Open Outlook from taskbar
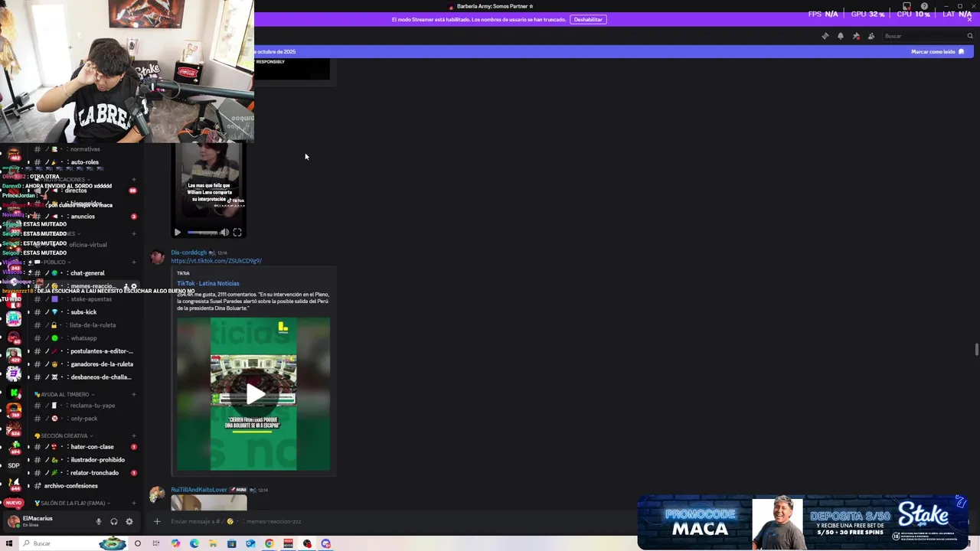980x551 pixels. [250, 543]
